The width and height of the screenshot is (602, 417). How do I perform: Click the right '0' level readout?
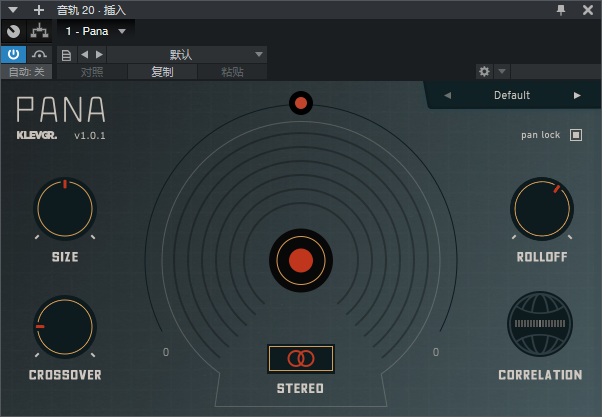point(436,352)
